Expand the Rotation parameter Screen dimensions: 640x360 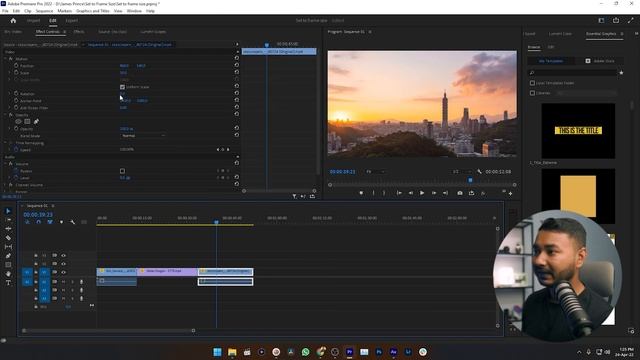pyautogui.click(x=10, y=93)
